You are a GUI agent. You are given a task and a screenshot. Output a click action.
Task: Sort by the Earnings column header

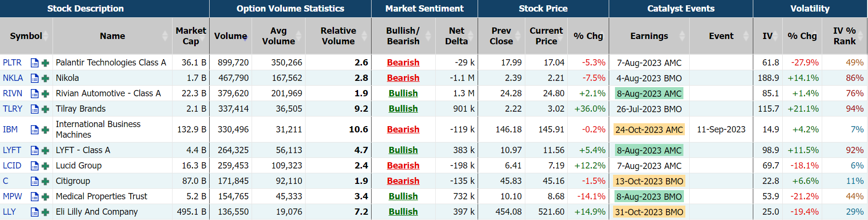(649, 36)
